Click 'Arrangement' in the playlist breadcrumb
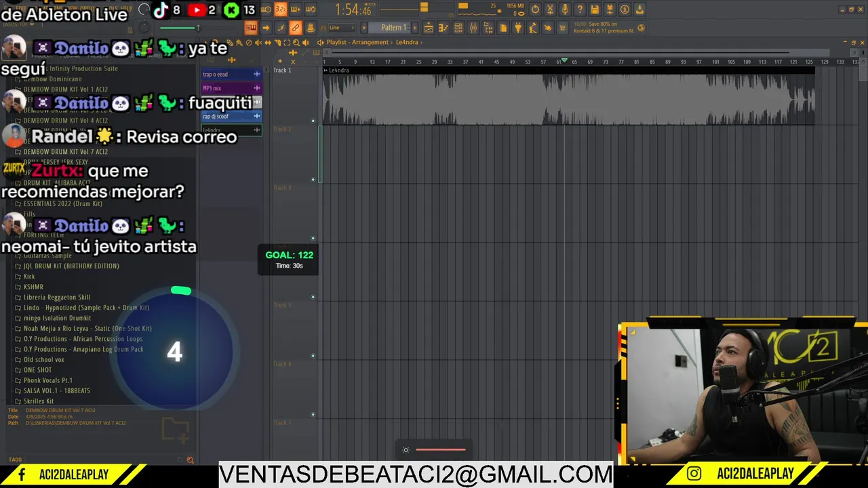Screen dimensions: 868x488 click(x=370, y=42)
